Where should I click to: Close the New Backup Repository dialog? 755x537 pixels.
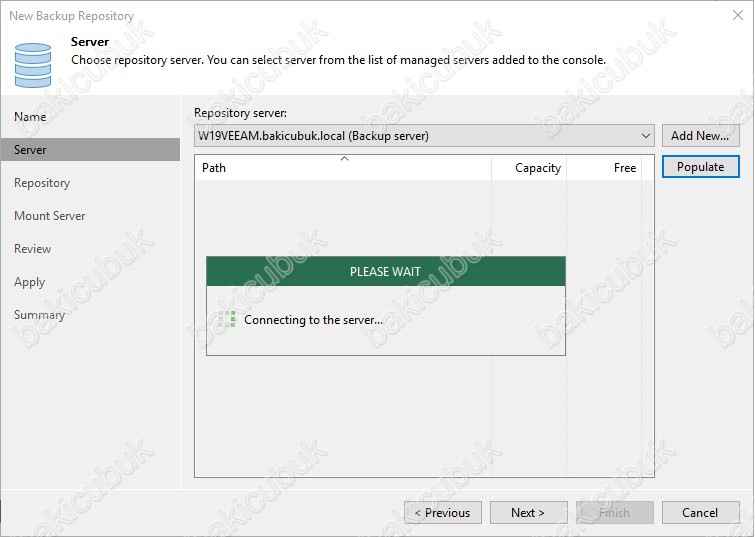[x=738, y=15]
